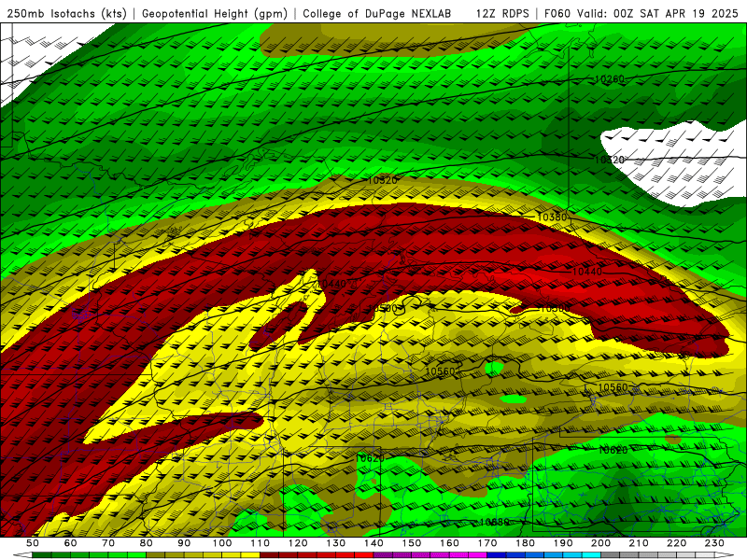Screen dimensions: 747x560
Task: Click the bright cyan swatch just before 200
Action: pyautogui.click(x=591, y=555)
